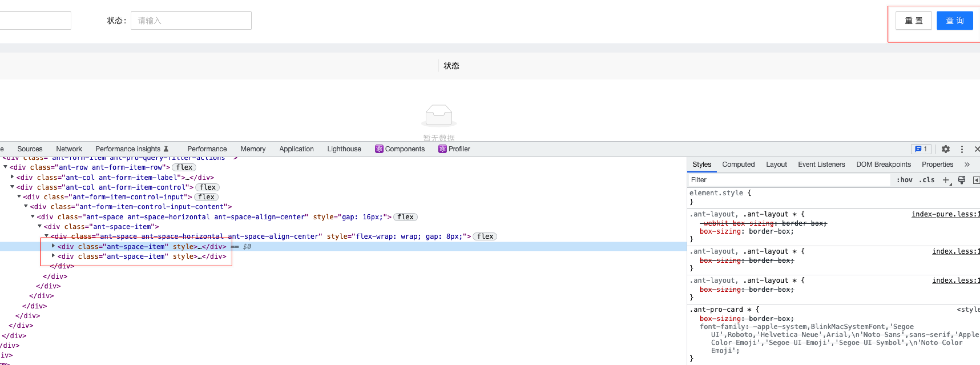Open DevTools Settings via the gear icon
The width and height of the screenshot is (980, 365).
945,149
